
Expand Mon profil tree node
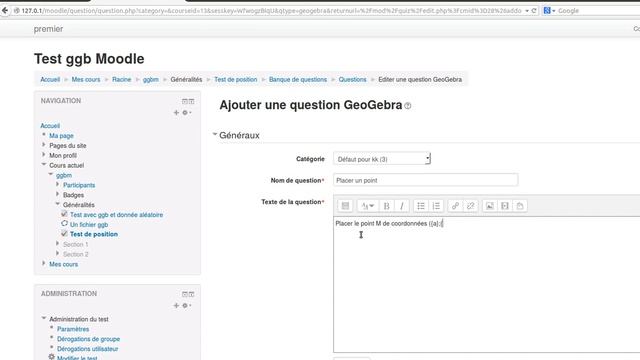click(x=44, y=155)
